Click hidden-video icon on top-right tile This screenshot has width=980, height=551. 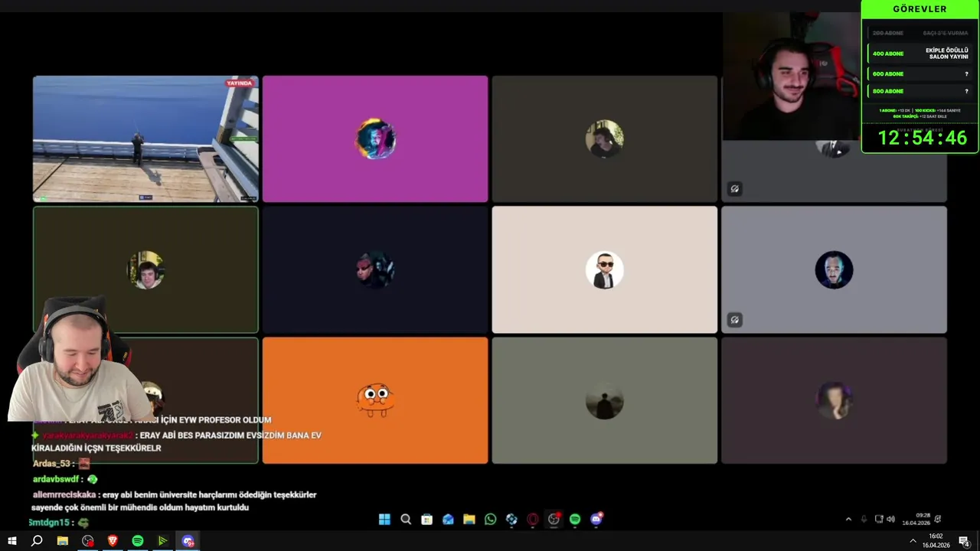(734, 188)
